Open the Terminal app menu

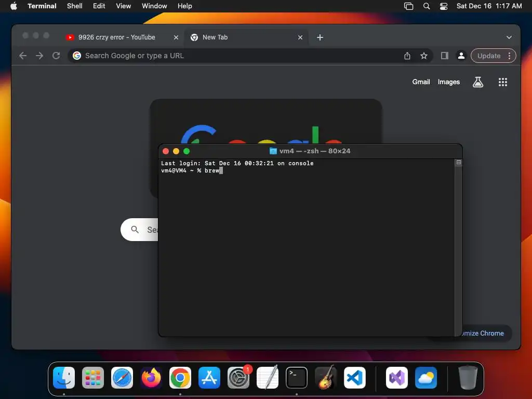[x=42, y=6]
